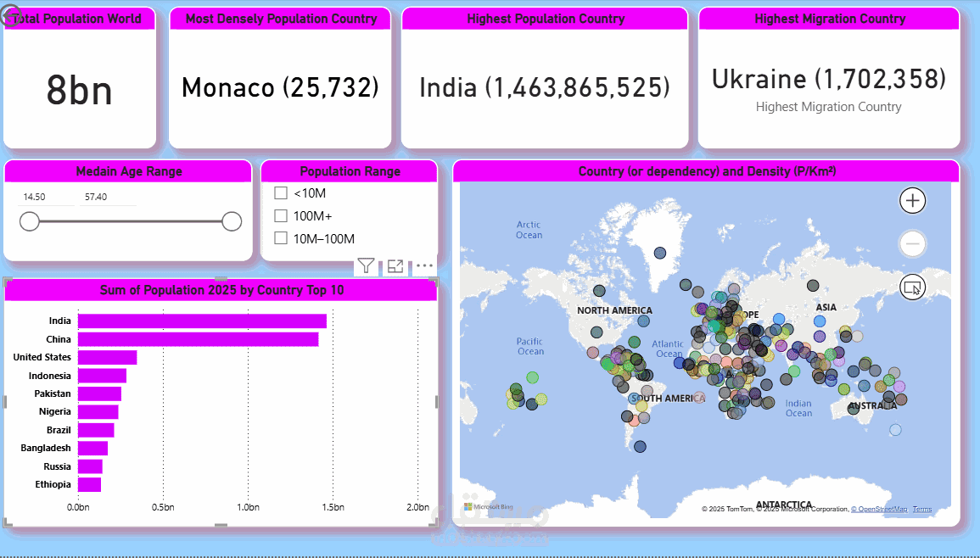Select the Brazil bar in the chart
Viewport: 980px width, 558px height.
pyautogui.click(x=96, y=430)
